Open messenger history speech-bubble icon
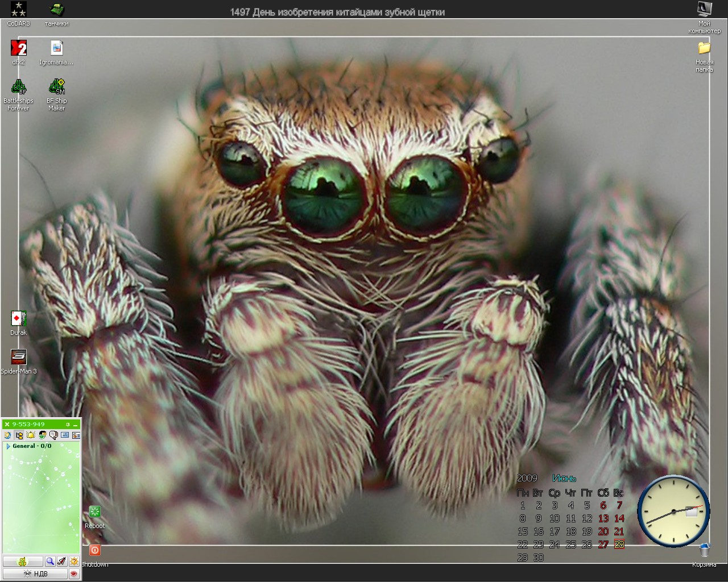Screen dimensions: 728x582 tap(53, 435)
